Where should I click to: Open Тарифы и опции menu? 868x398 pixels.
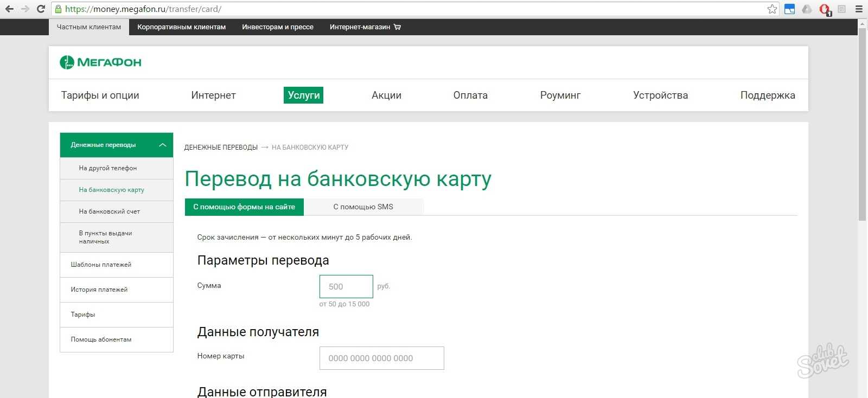(100, 95)
